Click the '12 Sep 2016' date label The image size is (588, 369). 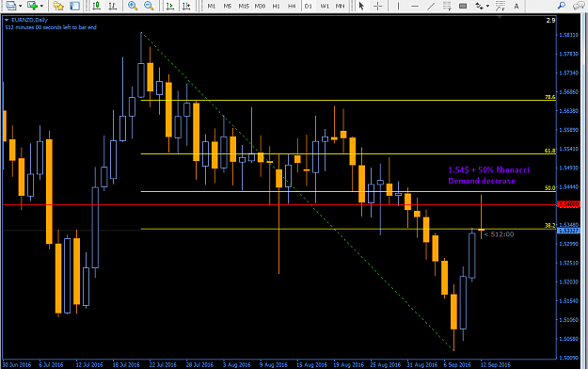coord(495,364)
